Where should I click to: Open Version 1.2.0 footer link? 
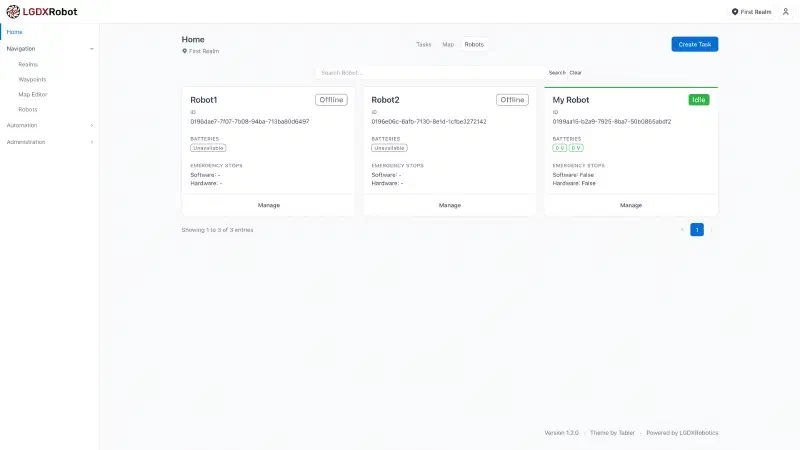(561, 433)
